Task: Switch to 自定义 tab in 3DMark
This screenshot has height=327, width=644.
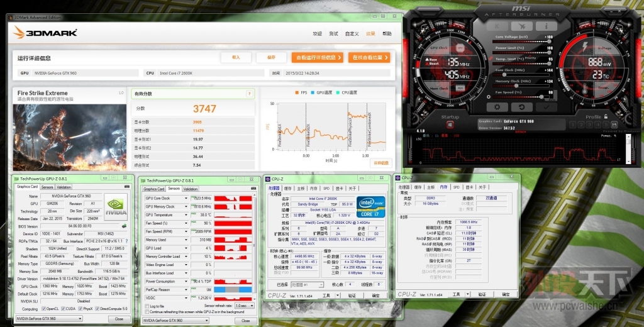Action: [352, 34]
